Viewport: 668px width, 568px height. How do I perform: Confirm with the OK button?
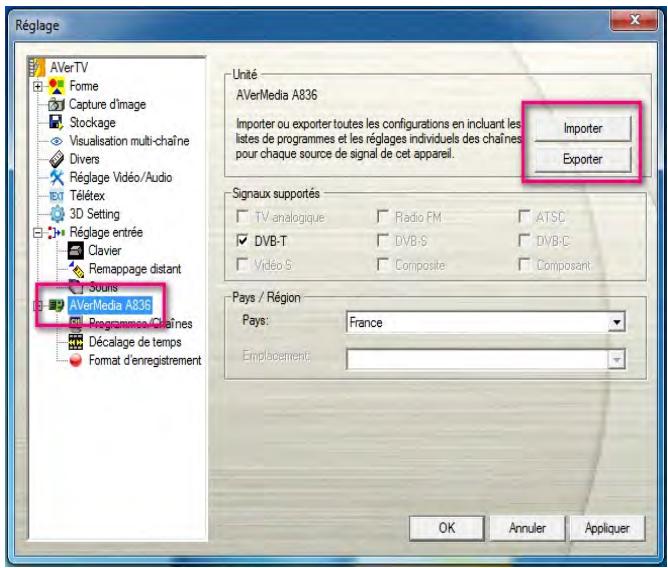tap(446, 528)
